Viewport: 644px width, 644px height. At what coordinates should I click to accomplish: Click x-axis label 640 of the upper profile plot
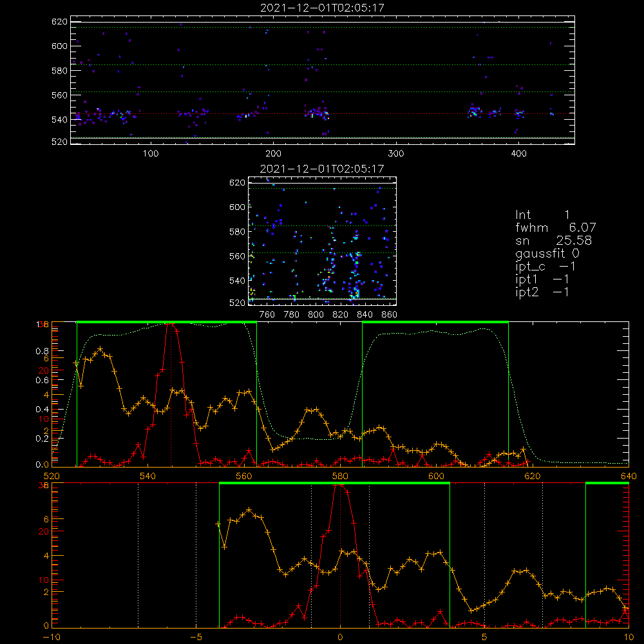[629, 476]
